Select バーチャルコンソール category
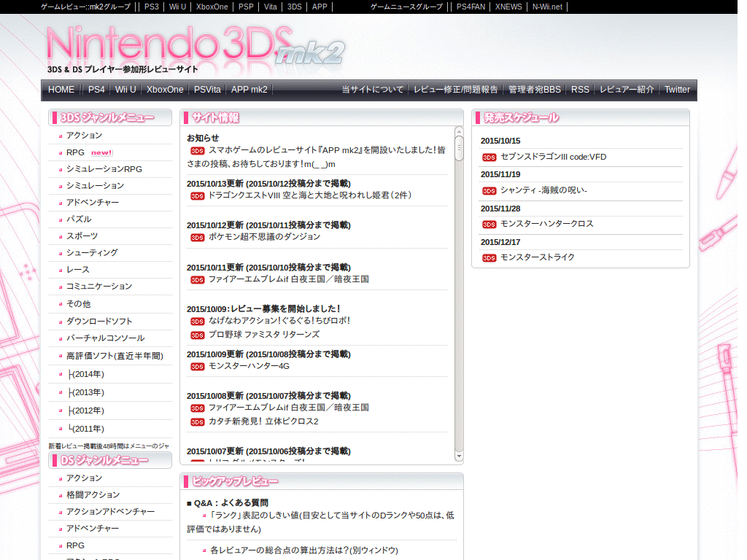Screen dimensions: 747x560 [x=105, y=338]
